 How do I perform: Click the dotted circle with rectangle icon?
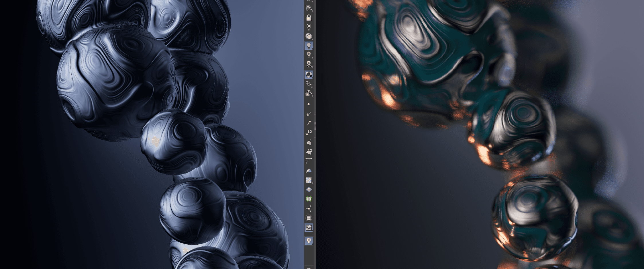(309, 218)
